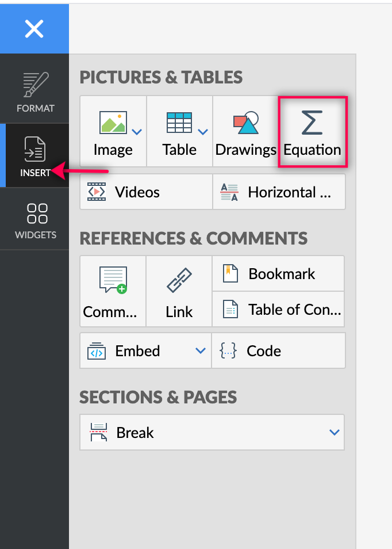Expand the Image options arrow
The image size is (392, 549).
click(137, 132)
